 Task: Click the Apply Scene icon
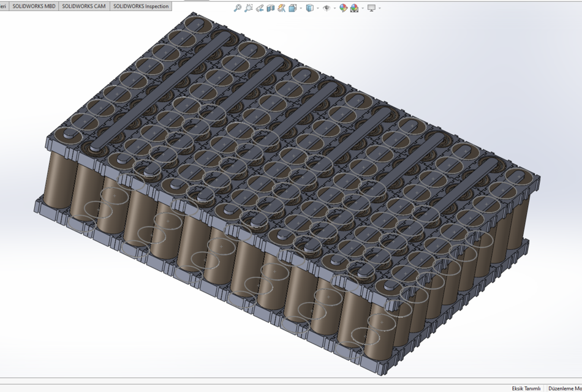(354, 8)
